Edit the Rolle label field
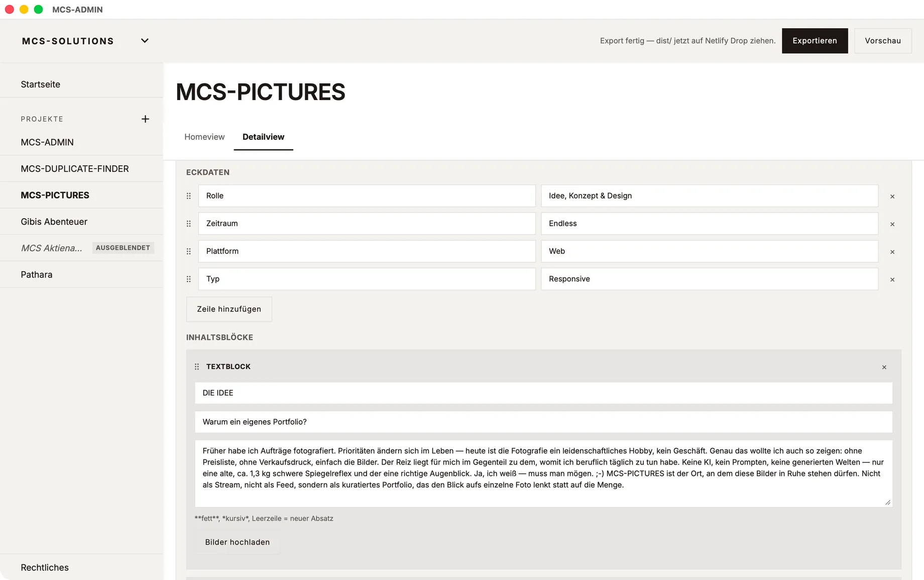This screenshot has width=924, height=580. click(x=367, y=196)
